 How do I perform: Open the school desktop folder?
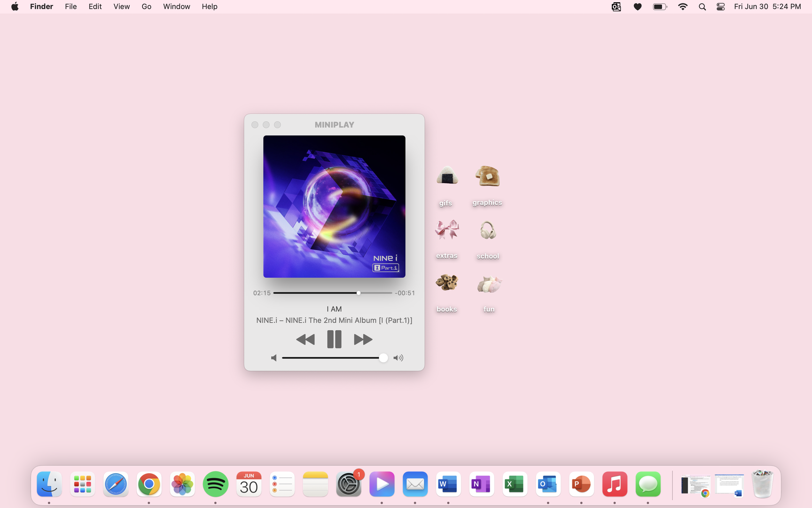(x=488, y=240)
